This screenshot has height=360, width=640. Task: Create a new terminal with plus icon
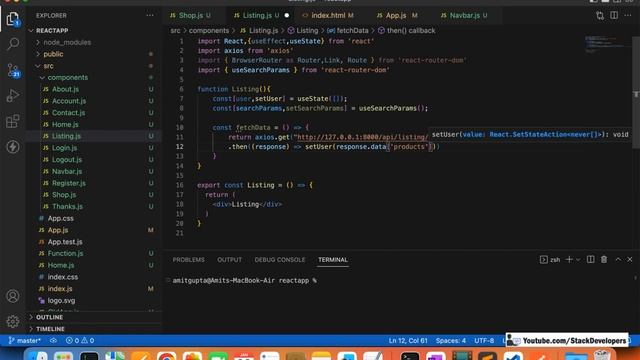tap(569, 260)
